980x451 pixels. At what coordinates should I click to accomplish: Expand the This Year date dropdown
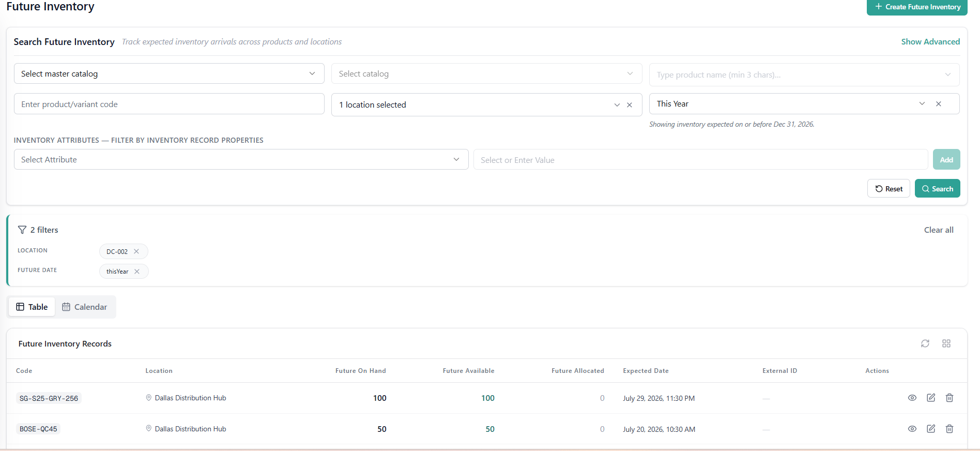922,104
